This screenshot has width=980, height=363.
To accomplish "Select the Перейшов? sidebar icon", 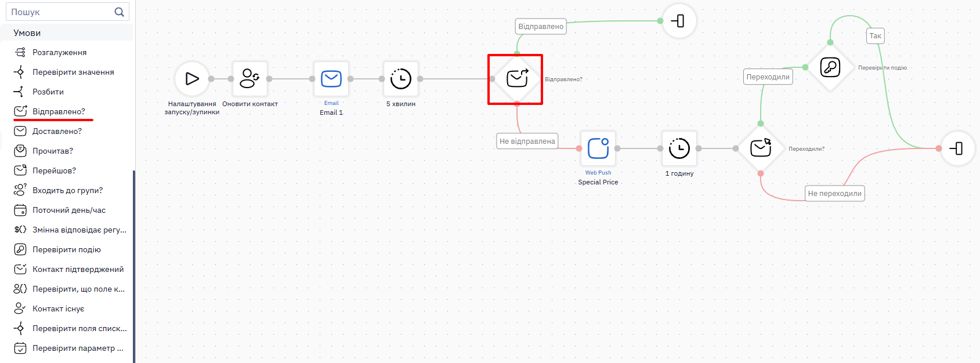I will (x=20, y=170).
